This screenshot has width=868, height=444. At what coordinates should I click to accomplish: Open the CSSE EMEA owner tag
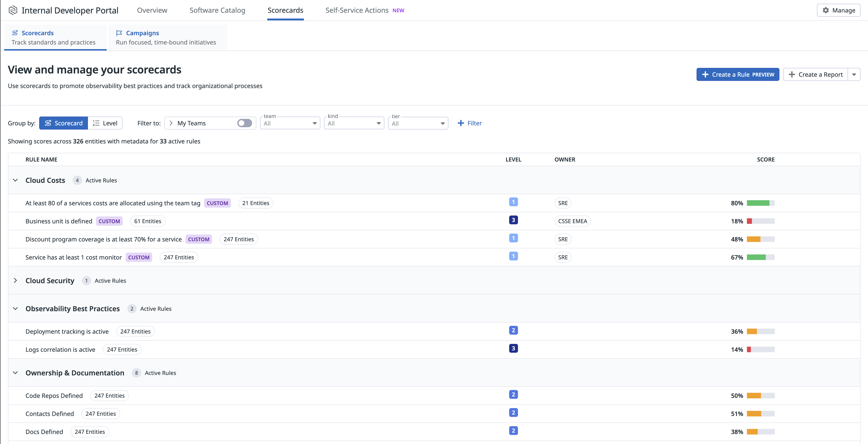coord(572,221)
